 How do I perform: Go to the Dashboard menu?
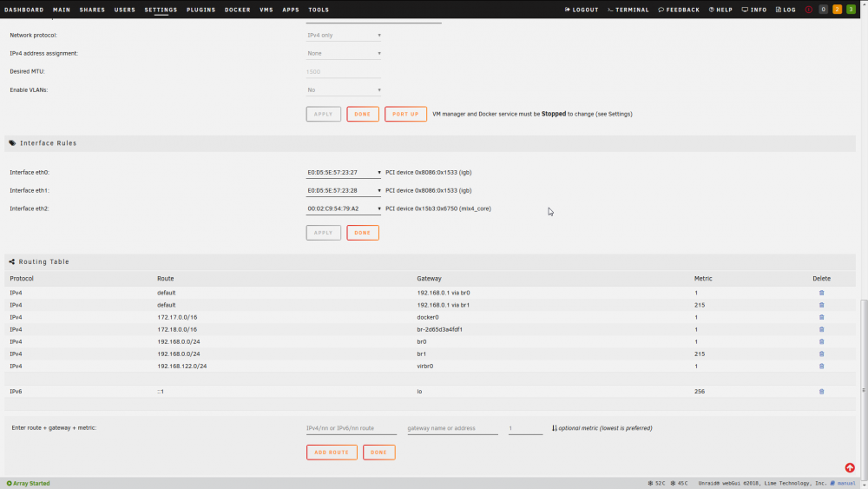23,10
